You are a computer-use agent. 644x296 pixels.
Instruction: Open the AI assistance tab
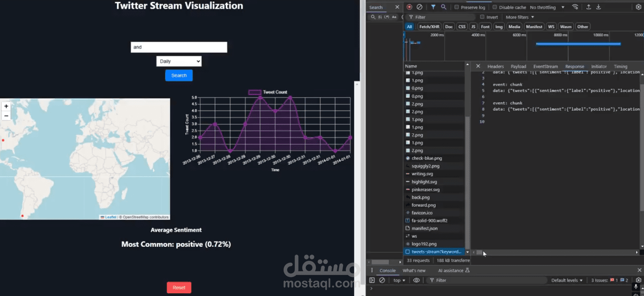(454, 270)
